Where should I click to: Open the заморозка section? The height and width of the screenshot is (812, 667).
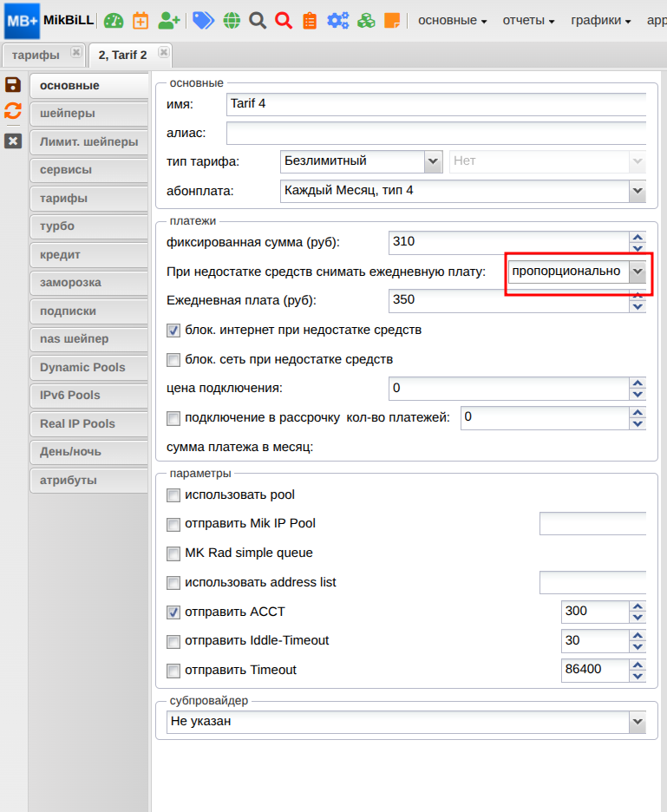tap(88, 283)
